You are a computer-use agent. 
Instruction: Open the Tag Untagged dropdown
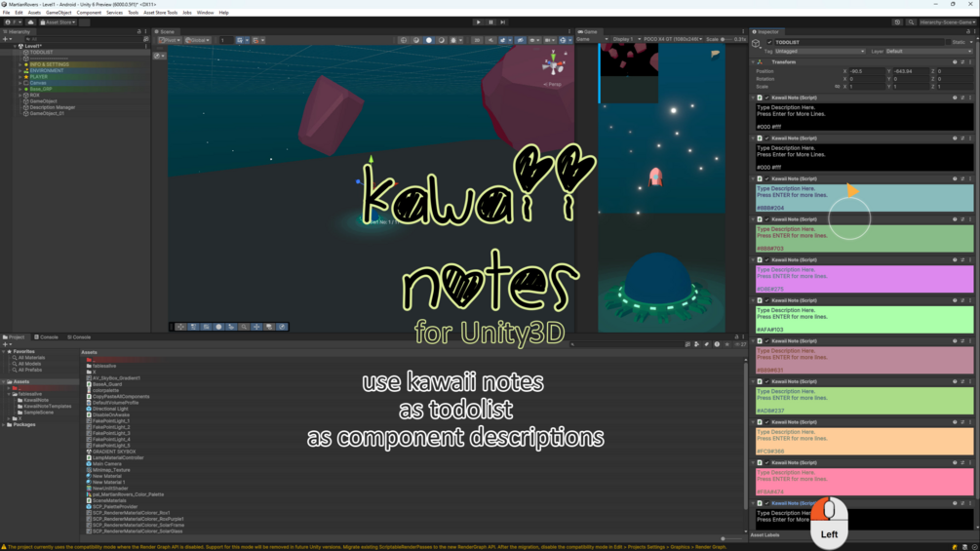[x=819, y=52]
